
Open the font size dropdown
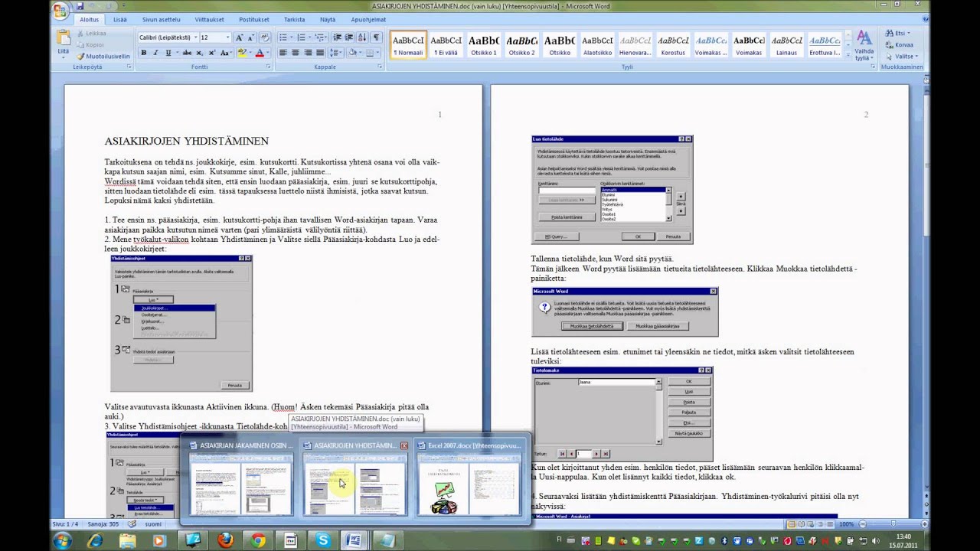(x=227, y=37)
